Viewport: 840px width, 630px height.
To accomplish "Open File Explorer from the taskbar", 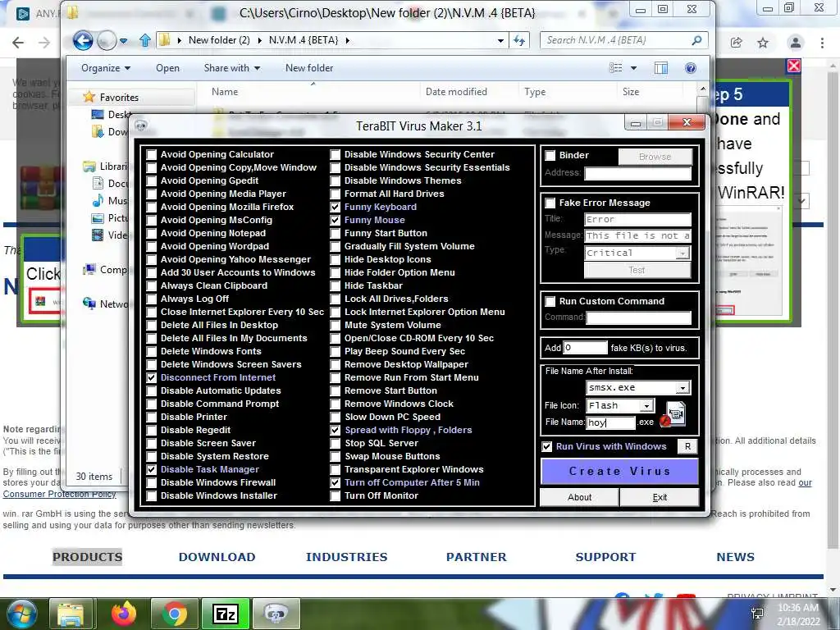I will coord(71,614).
